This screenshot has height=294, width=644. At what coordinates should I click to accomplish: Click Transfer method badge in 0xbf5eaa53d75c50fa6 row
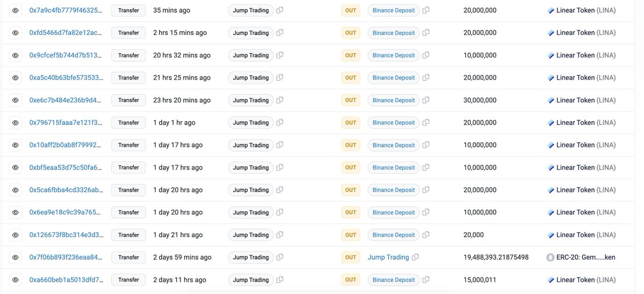pyautogui.click(x=128, y=167)
